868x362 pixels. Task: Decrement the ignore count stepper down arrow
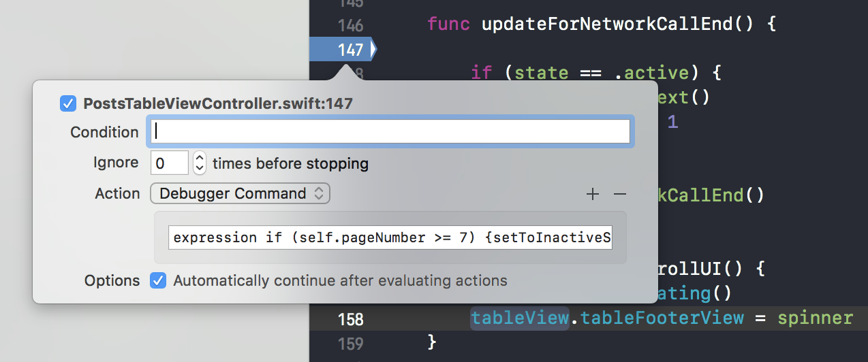coord(200,168)
